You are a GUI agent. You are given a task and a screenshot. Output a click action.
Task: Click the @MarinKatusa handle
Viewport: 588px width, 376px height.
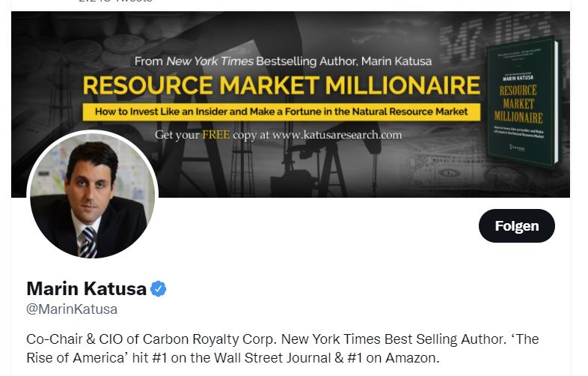[72, 309]
